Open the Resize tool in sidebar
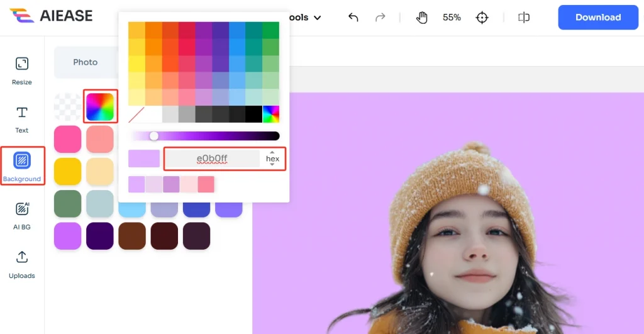 [21, 69]
